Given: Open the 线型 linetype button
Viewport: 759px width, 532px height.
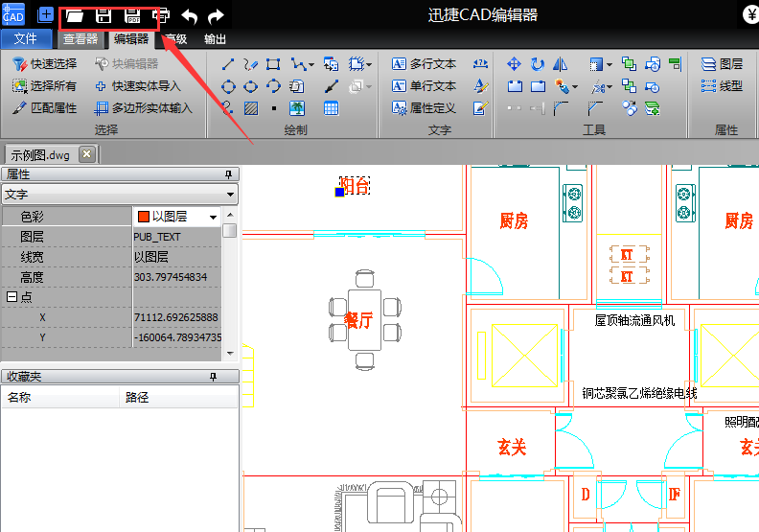Looking at the screenshot, I should click(x=722, y=86).
